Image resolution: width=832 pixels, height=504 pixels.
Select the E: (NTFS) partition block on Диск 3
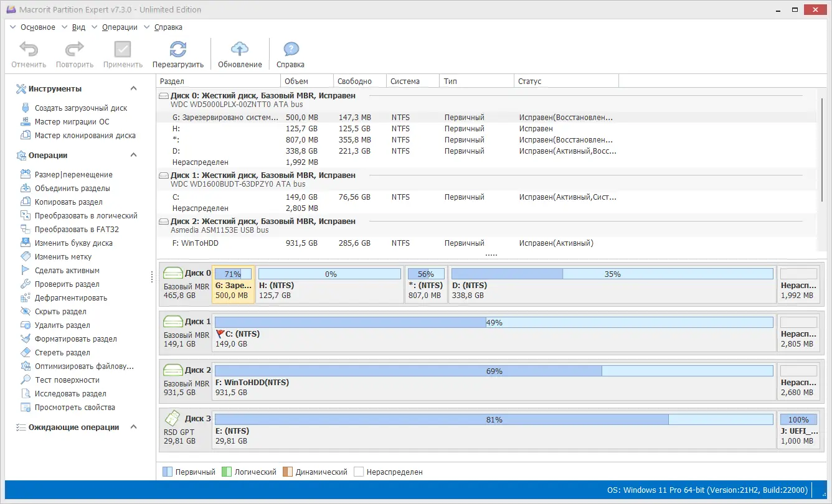494,430
